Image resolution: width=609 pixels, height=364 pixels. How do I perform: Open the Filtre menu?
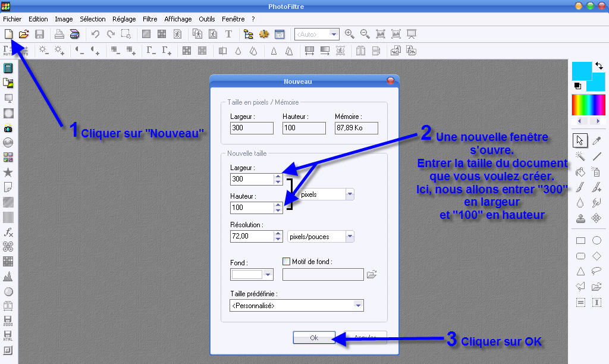pos(150,19)
